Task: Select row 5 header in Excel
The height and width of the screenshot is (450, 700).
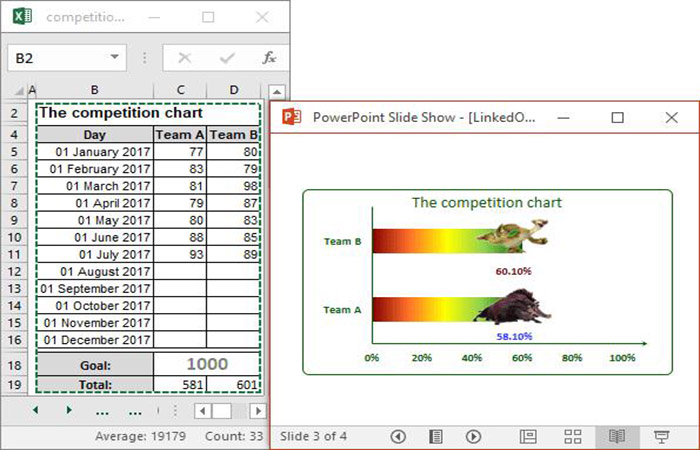Action: 14,152
